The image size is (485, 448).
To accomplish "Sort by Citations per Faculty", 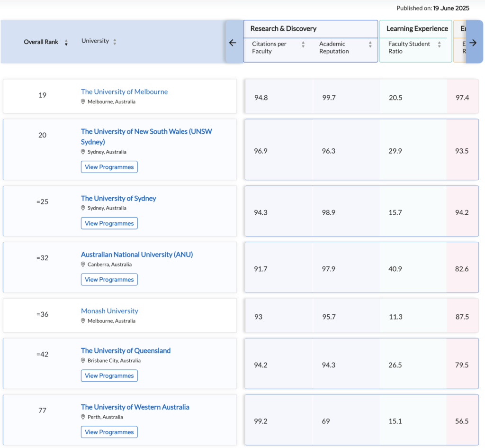I will click(x=303, y=45).
